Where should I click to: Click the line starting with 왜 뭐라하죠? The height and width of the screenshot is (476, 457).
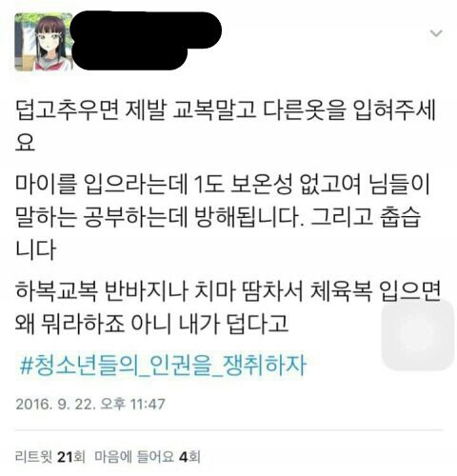151,323
